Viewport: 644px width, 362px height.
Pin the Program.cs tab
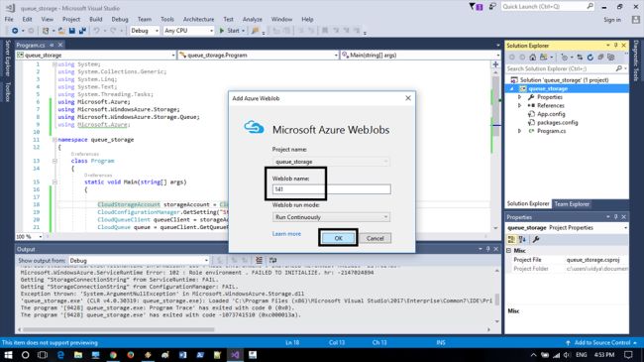click(52, 45)
